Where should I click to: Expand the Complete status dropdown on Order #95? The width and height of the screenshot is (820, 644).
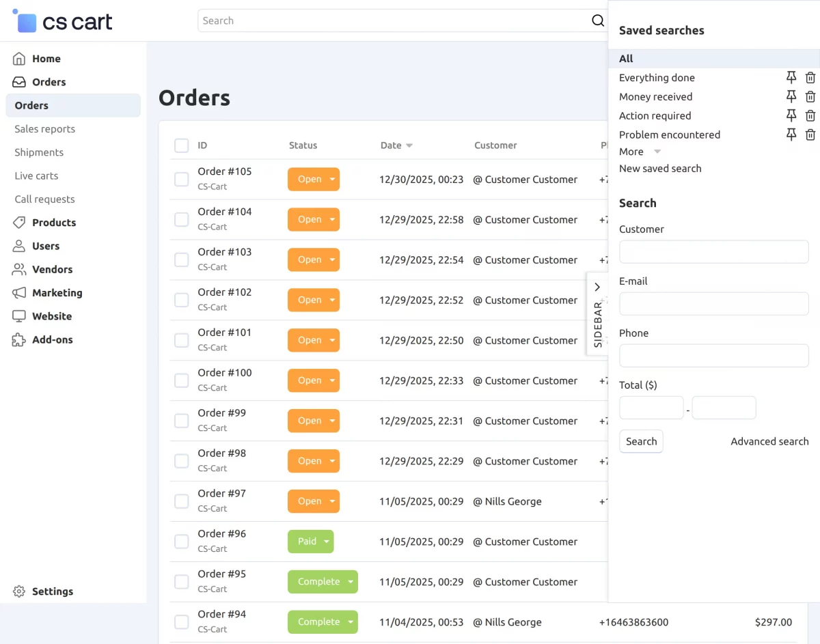(351, 582)
